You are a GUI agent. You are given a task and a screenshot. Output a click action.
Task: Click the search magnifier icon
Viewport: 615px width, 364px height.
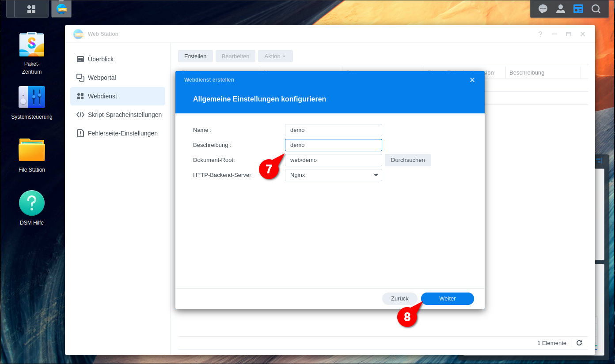(596, 9)
